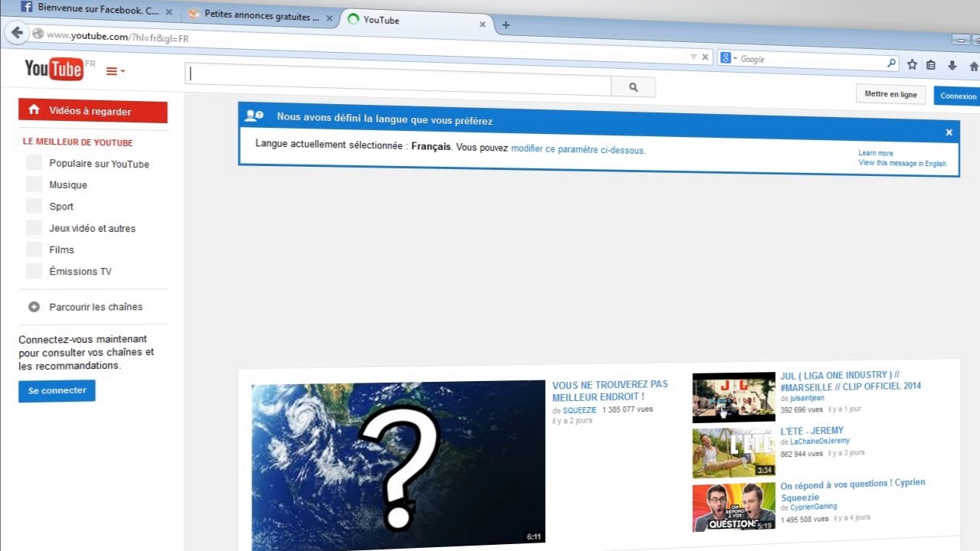Click the globe site identity icon
This screenshot has width=980, height=551.
pos(38,34)
